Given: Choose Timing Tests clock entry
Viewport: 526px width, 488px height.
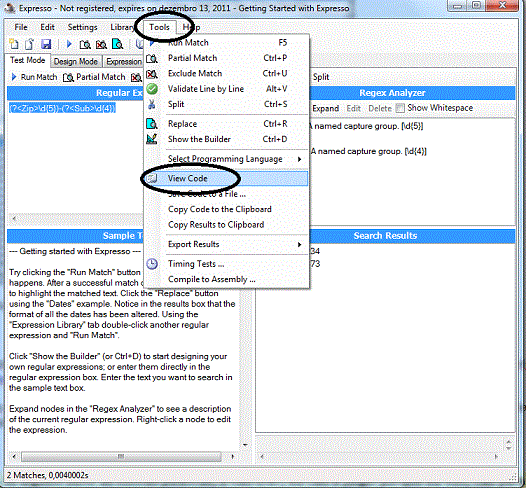Looking at the screenshot, I should pyautogui.click(x=225, y=264).
